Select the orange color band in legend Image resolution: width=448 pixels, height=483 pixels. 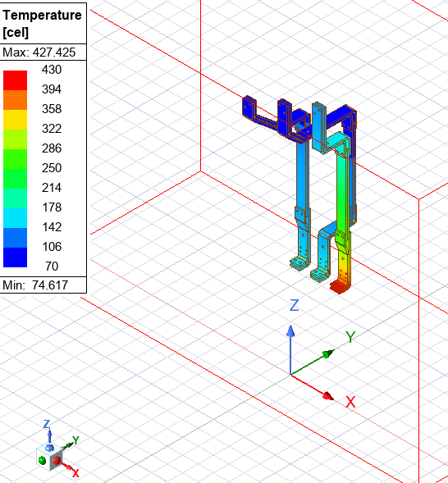tap(15, 100)
